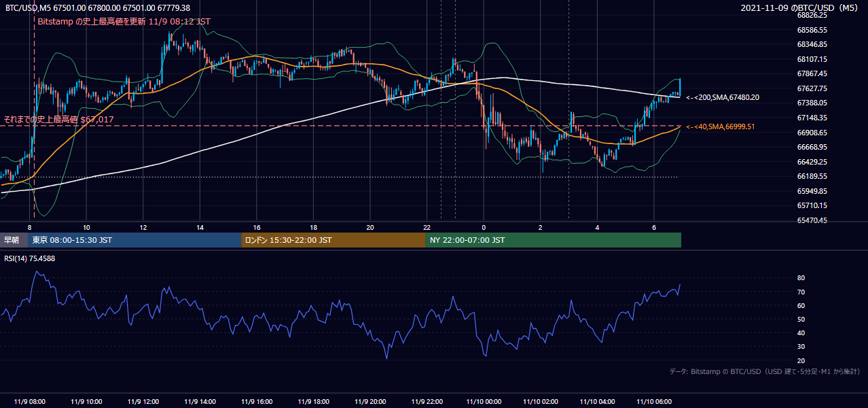Click the 11/10 06:00 time label

(654, 401)
